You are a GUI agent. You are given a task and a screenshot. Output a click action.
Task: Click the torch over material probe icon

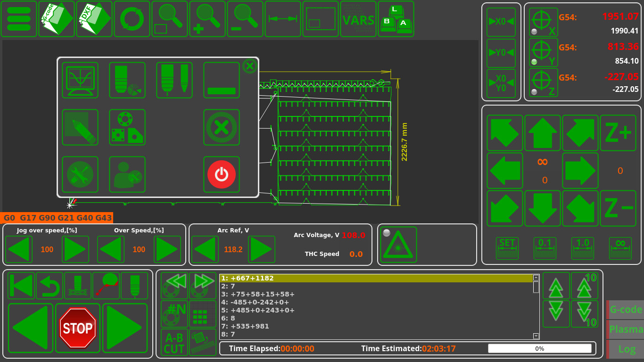(x=78, y=286)
